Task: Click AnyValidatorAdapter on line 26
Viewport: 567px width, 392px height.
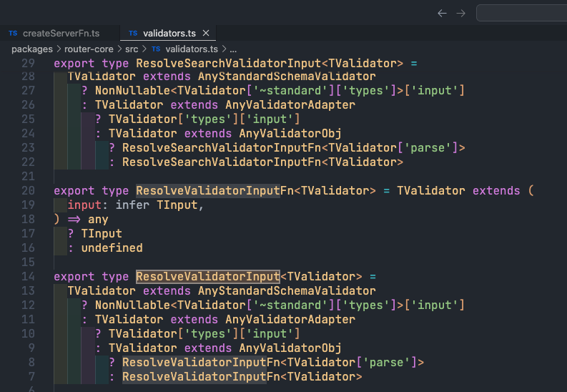Action: [x=290, y=105]
